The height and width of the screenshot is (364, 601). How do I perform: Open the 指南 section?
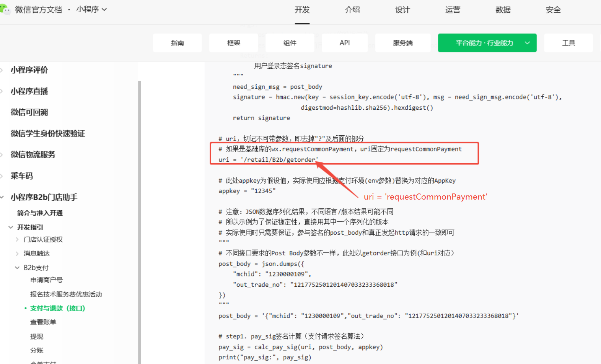pos(178,43)
